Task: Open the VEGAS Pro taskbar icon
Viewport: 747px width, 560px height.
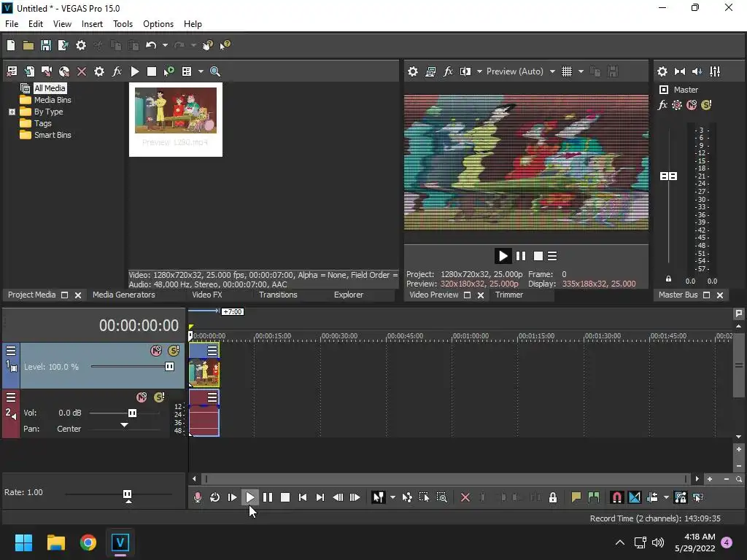Action: (x=120, y=542)
